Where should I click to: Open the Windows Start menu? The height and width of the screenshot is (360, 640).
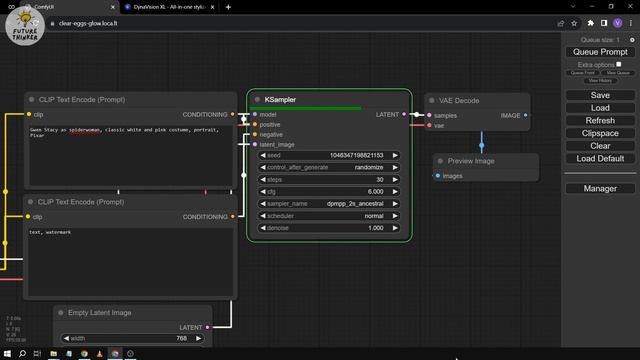pos(7,353)
